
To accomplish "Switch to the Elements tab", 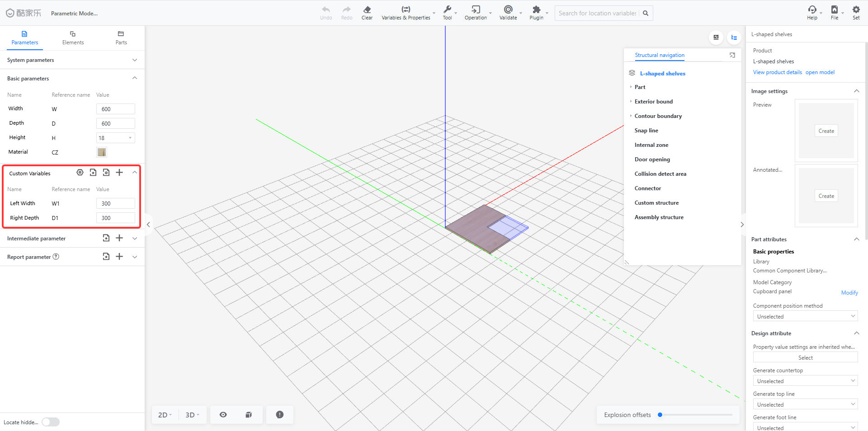I will coord(73,38).
